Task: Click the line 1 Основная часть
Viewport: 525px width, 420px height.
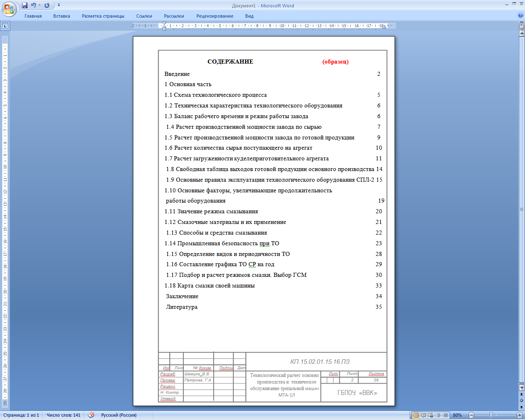Action: click(x=188, y=84)
